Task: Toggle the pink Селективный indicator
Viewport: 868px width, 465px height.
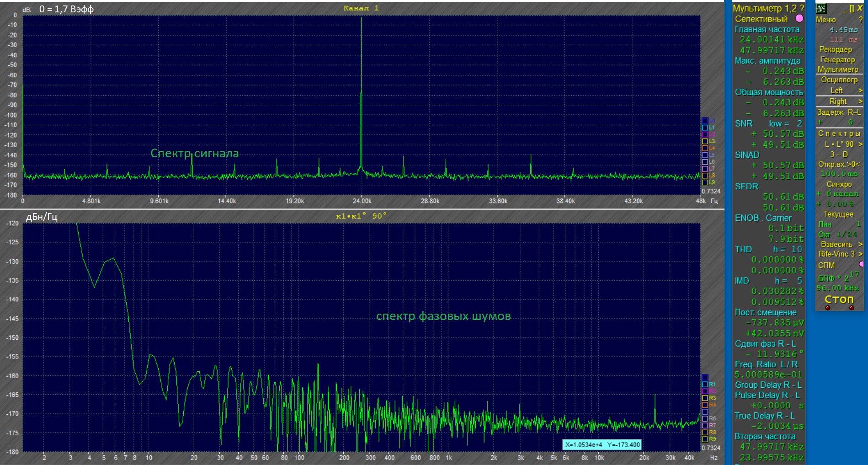Action: 799,18
